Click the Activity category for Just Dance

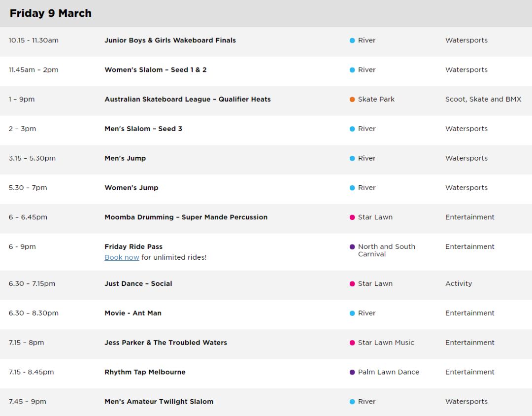459,283
